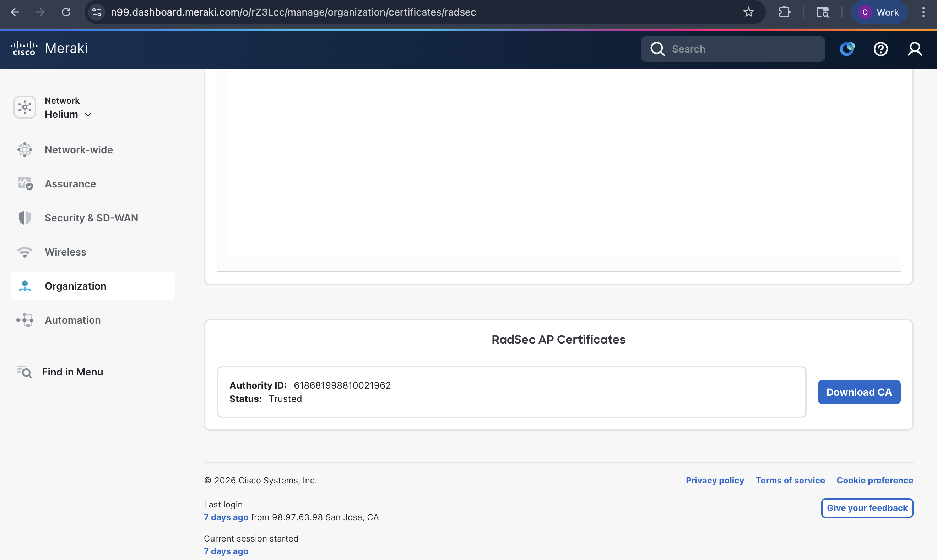Open the Wireless menu
937x560 pixels.
click(65, 252)
